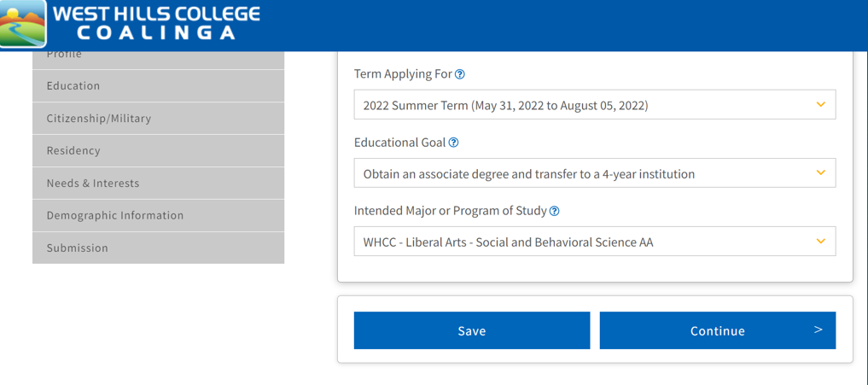868x385 pixels.
Task: Click the arrow icon on Continue button
Action: (818, 330)
